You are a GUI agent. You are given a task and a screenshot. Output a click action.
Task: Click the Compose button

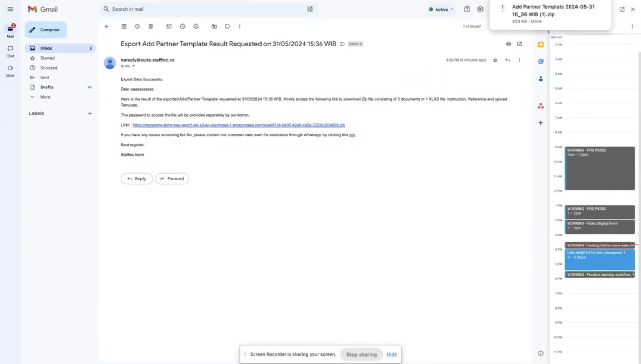tap(46, 30)
